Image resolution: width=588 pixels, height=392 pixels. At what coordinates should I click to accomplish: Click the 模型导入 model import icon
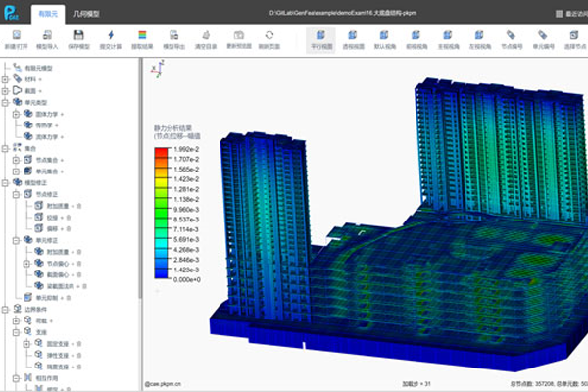pyautogui.click(x=47, y=37)
